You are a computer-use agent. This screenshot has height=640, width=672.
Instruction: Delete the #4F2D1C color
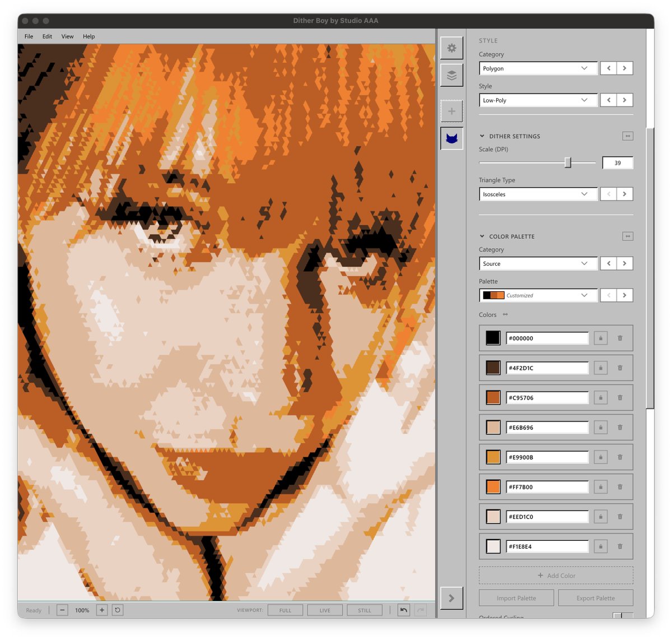tap(620, 368)
